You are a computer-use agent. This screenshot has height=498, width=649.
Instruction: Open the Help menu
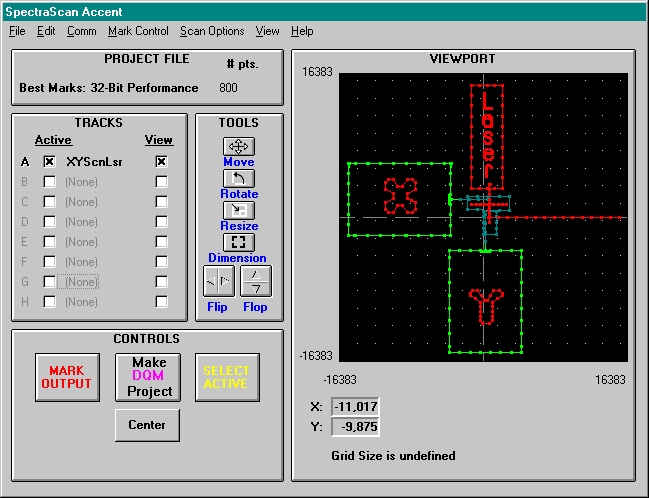pyautogui.click(x=302, y=31)
